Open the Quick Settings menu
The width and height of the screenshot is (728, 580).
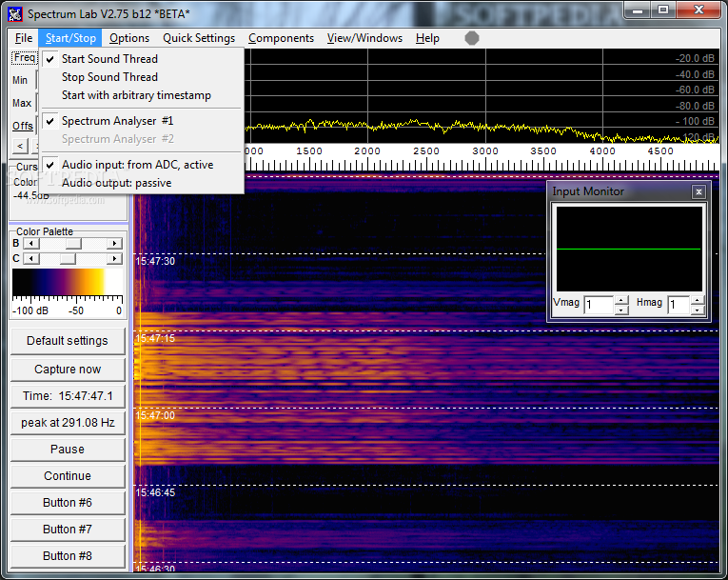click(x=199, y=38)
